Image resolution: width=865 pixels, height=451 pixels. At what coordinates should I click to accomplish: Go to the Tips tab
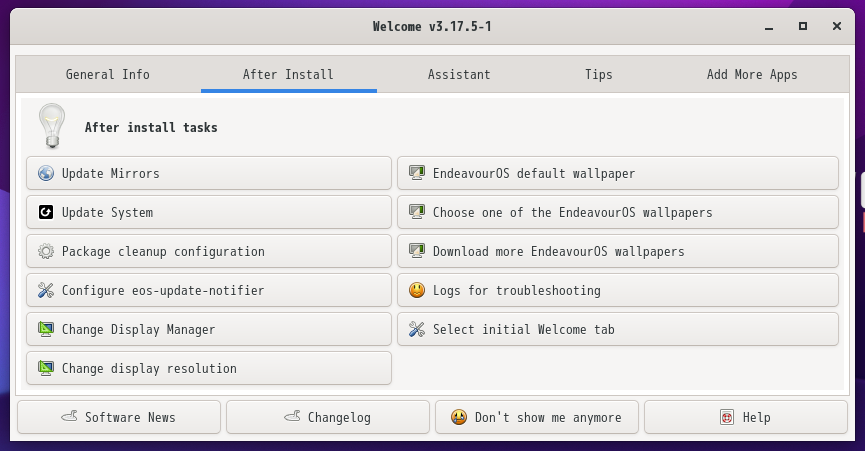pos(599,74)
